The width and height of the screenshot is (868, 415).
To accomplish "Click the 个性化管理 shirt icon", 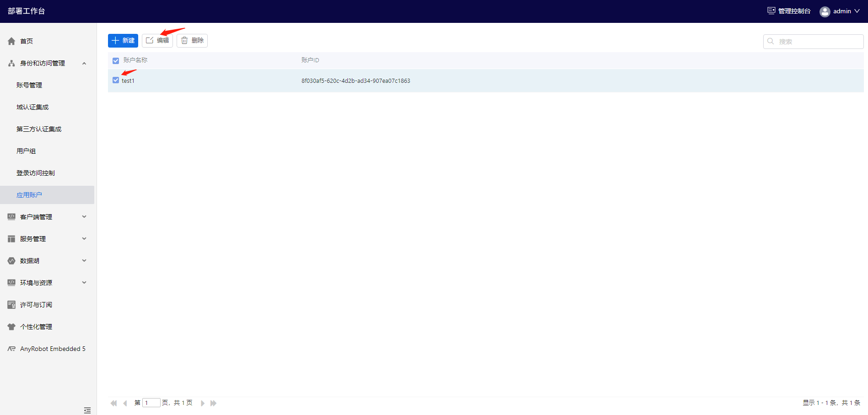I will pyautogui.click(x=11, y=327).
